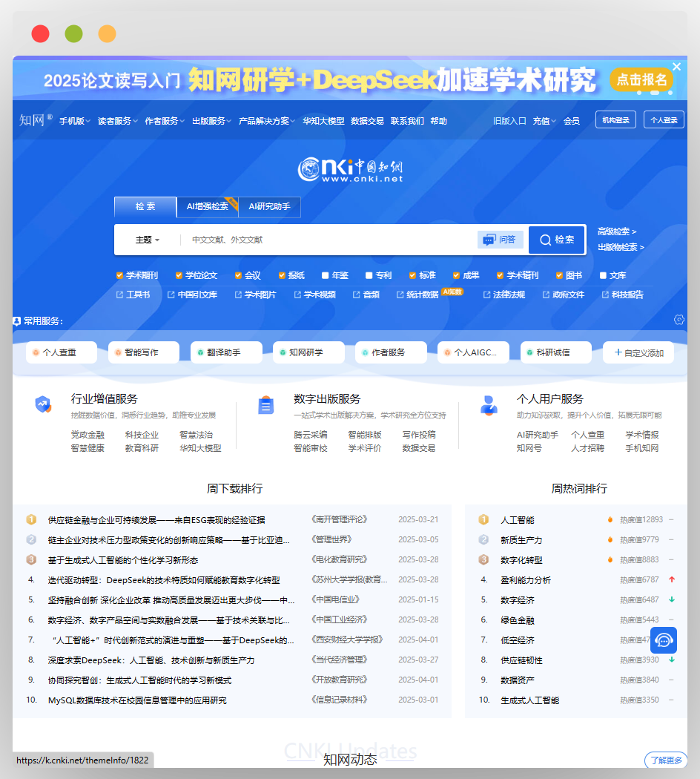Uncheck the 标准 checkbox
This screenshot has height=779, width=700.
pyautogui.click(x=412, y=275)
